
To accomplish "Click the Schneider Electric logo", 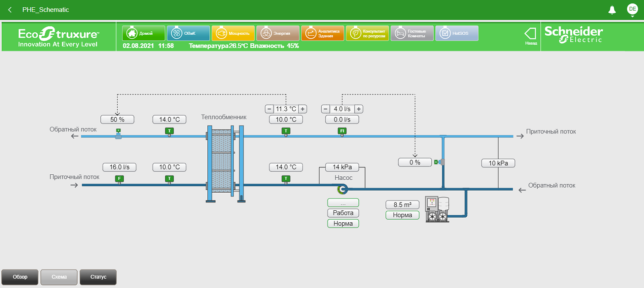I will point(574,34).
